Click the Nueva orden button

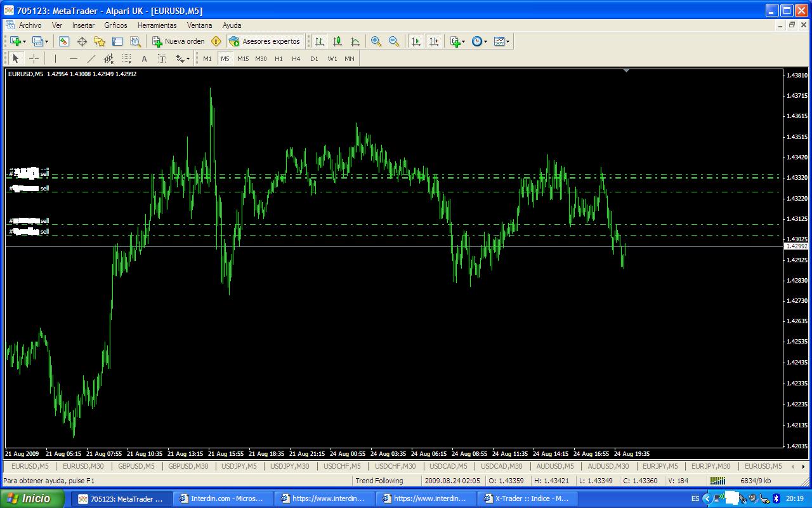point(178,41)
